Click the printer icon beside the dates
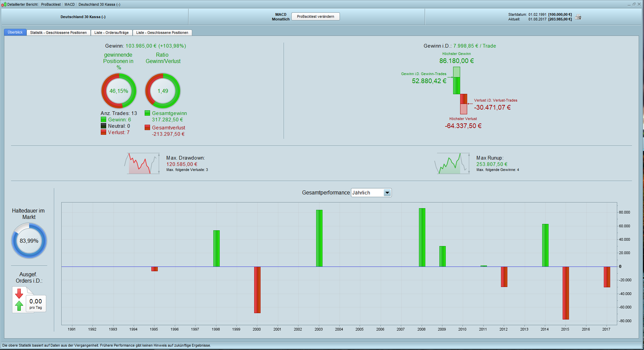 pos(578,17)
